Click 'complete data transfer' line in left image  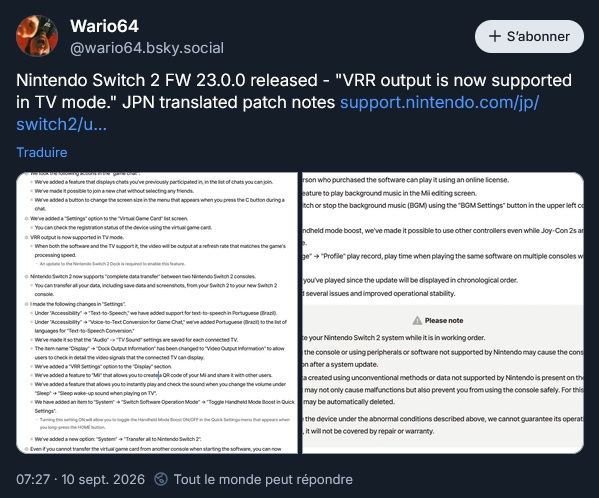pyautogui.click(x=143, y=276)
